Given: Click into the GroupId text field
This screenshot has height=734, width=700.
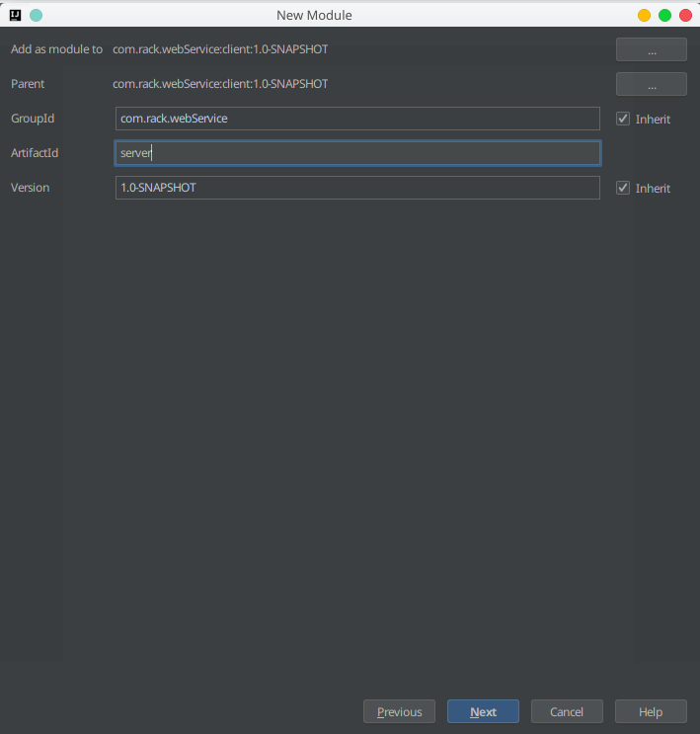Looking at the screenshot, I should pyautogui.click(x=356, y=119).
